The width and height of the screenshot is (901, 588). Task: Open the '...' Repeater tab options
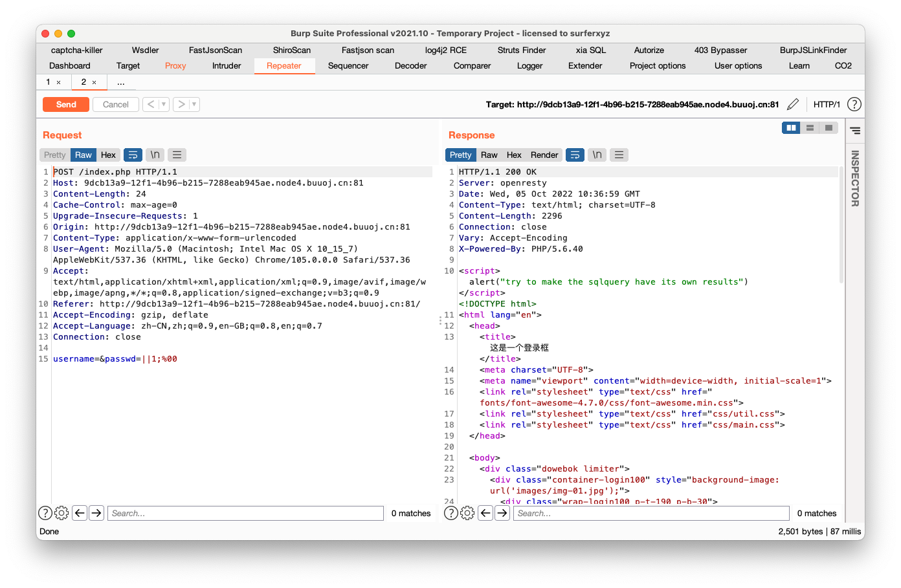(121, 82)
